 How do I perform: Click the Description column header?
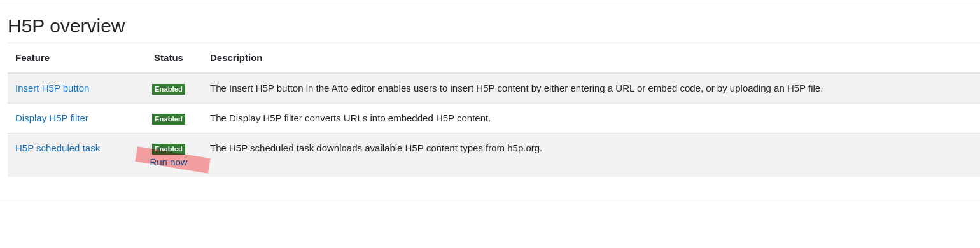(x=236, y=58)
